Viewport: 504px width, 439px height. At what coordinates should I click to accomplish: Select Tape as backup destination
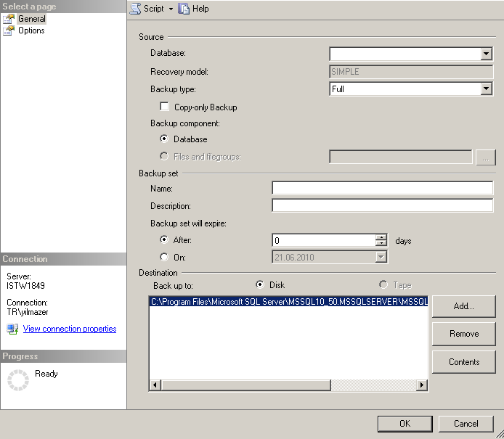point(383,284)
